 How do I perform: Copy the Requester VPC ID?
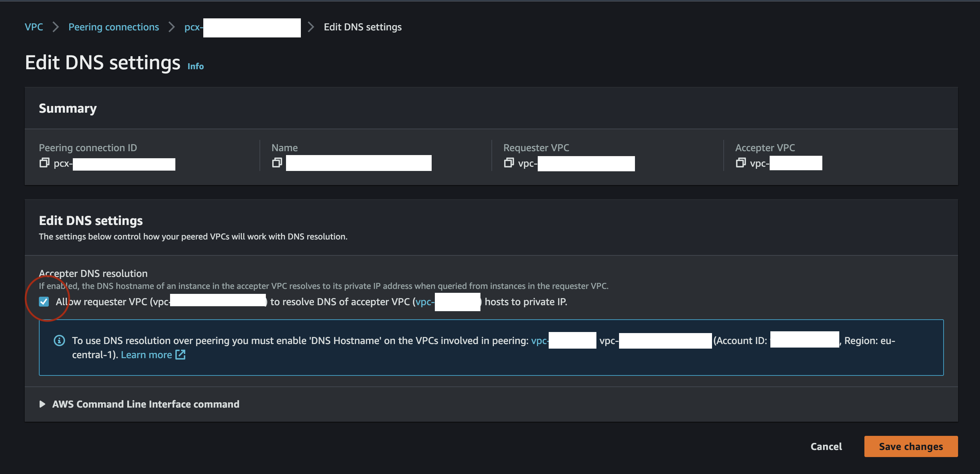[x=509, y=163]
